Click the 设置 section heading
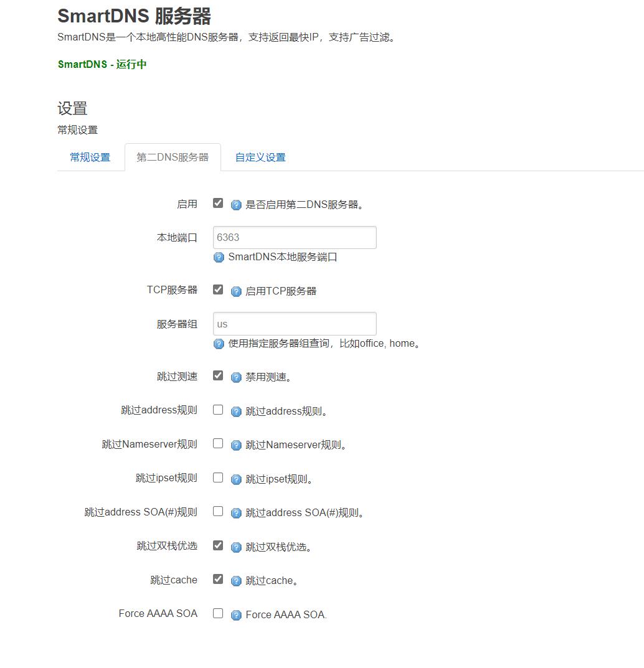Image resolution: width=644 pixels, height=668 pixels. [72, 108]
